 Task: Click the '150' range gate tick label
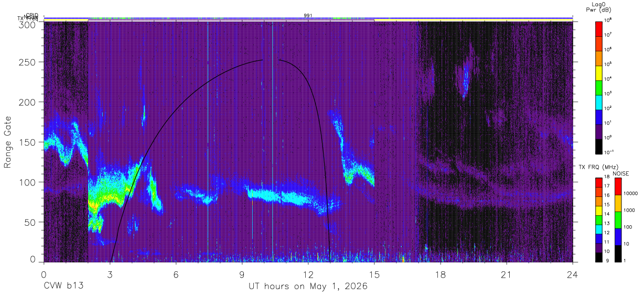point(28,142)
